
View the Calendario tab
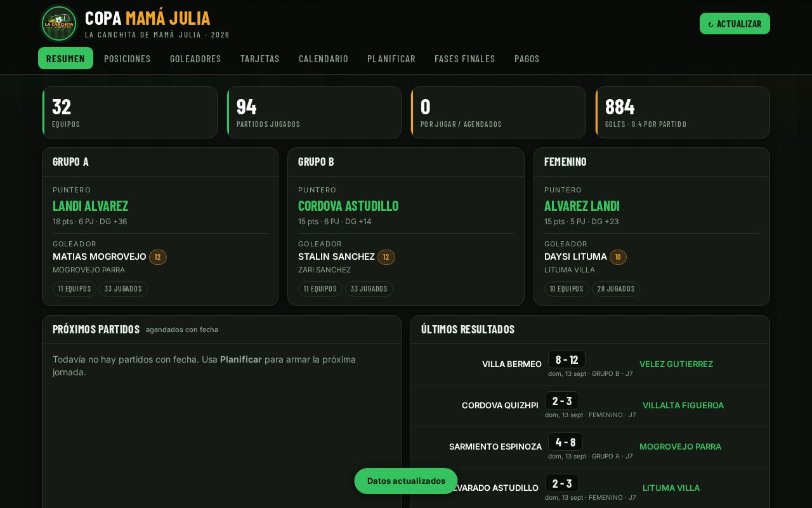(x=324, y=58)
